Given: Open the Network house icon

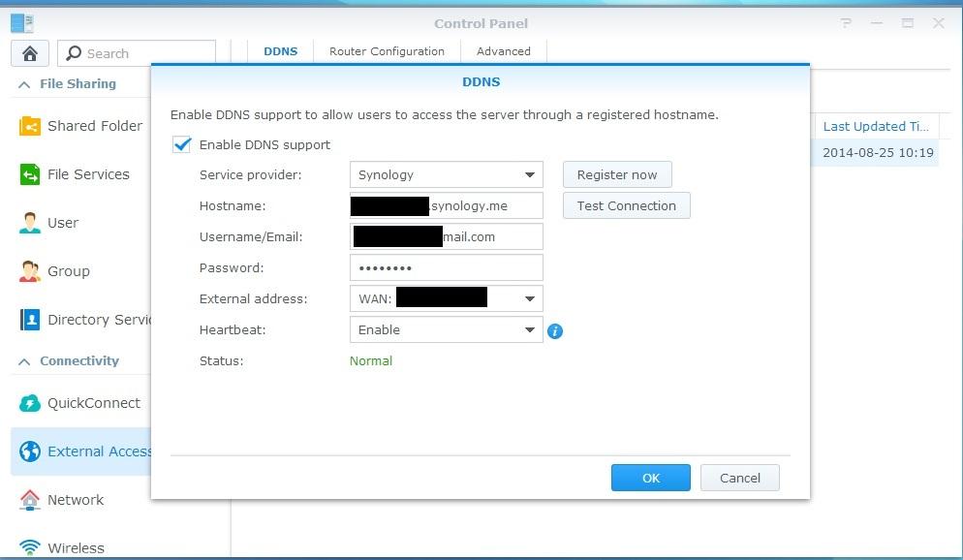Looking at the screenshot, I should tap(29, 500).
